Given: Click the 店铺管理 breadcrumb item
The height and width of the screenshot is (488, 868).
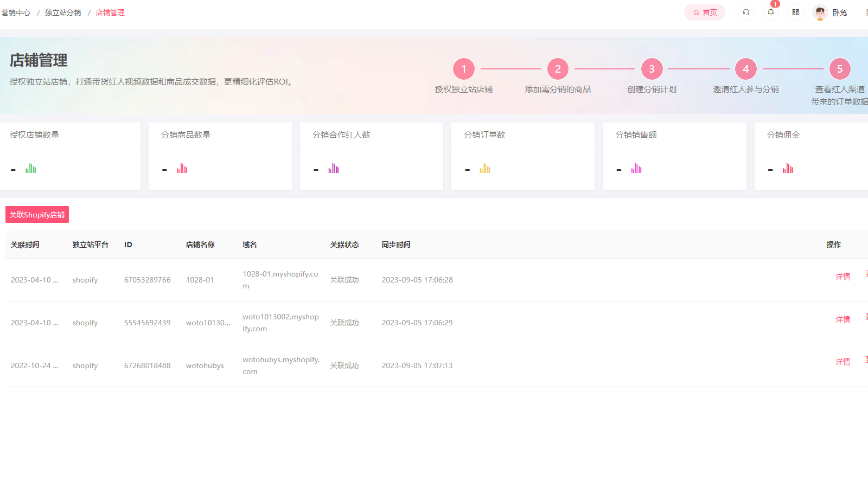Looking at the screenshot, I should (109, 12).
